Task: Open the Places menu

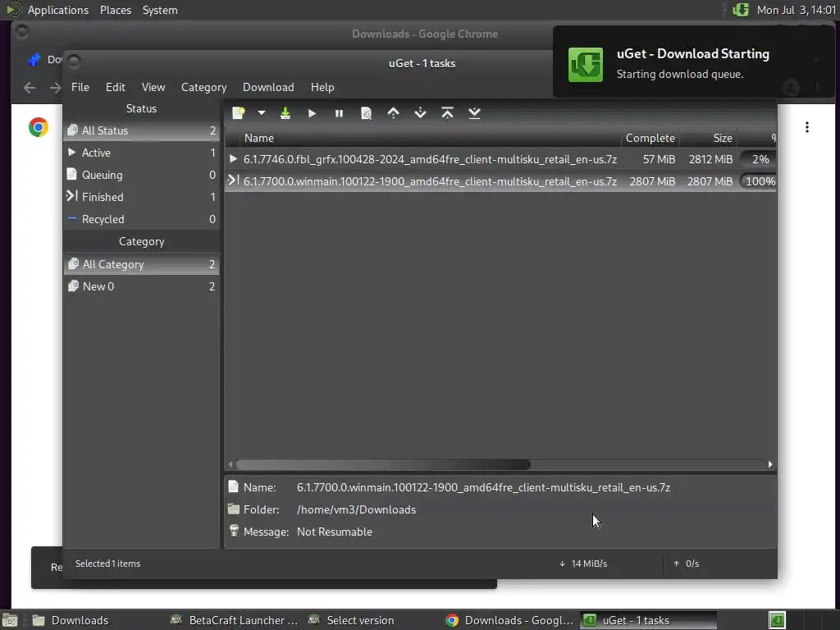Action: pyautogui.click(x=116, y=10)
